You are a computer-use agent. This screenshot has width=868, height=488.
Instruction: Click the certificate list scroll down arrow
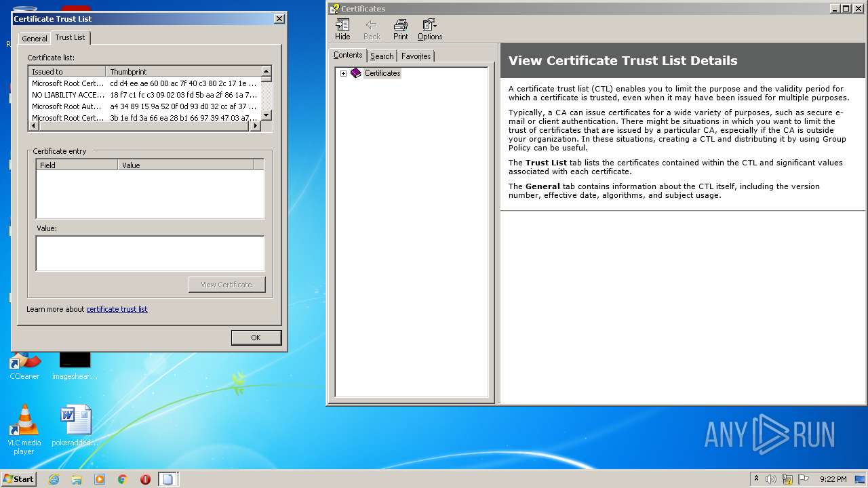point(267,115)
